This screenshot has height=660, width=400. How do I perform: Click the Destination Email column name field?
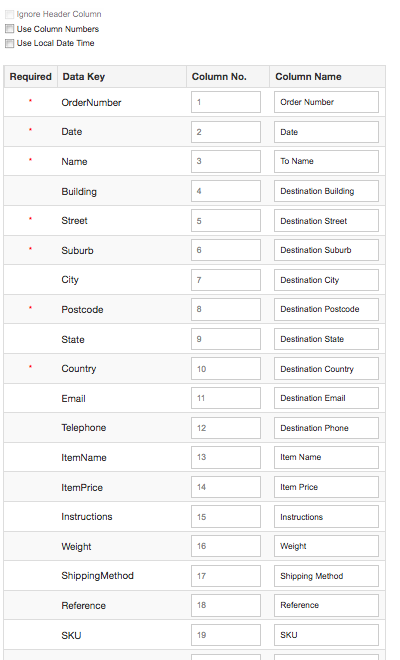pyautogui.click(x=326, y=398)
